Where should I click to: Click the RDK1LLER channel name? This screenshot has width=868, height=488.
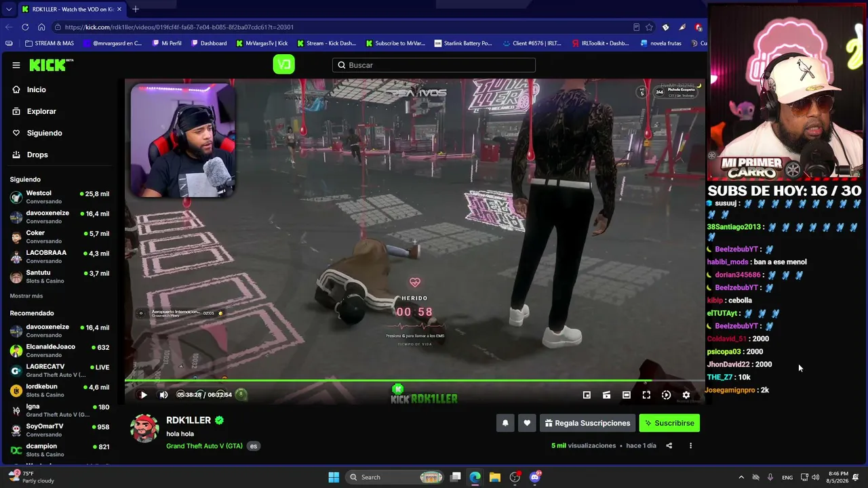pyautogui.click(x=189, y=420)
